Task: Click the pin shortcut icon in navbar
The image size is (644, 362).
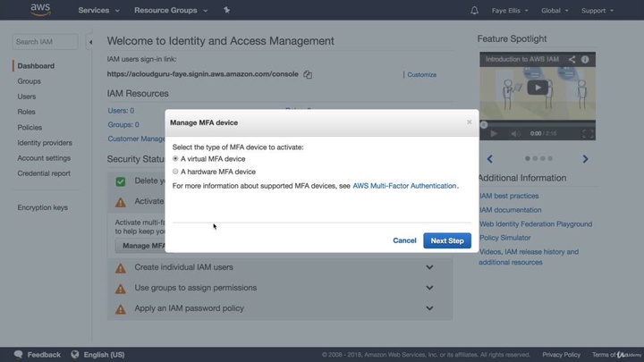Action: [226, 11]
